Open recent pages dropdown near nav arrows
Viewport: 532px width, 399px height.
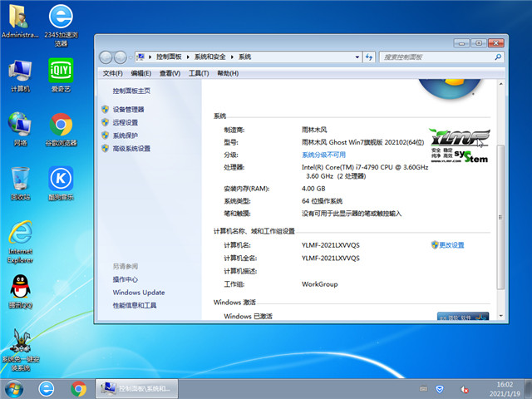tap(130, 57)
